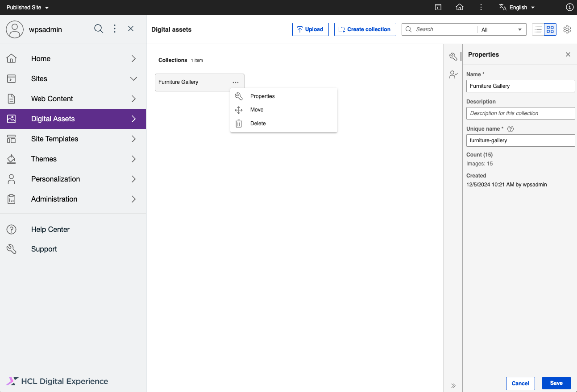This screenshot has height=392, width=577.
Task: Switch to list view
Action: (538, 29)
